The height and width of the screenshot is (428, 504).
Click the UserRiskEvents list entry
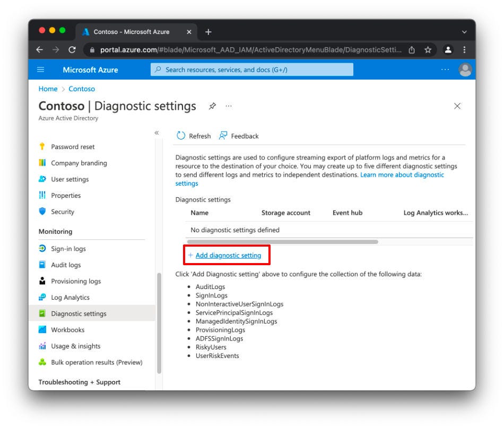tap(218, 356)
